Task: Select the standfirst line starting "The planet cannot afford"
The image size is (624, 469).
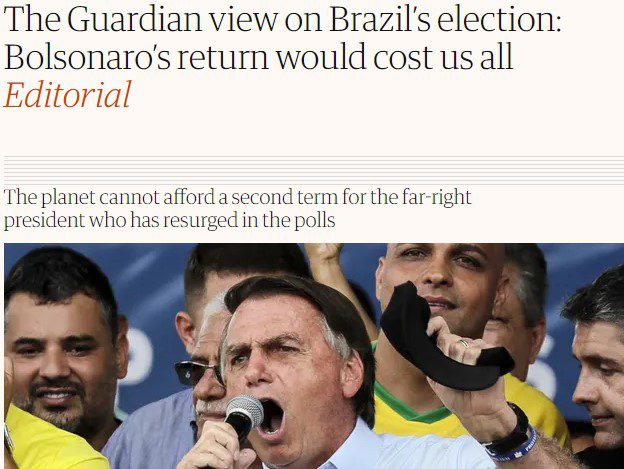Action: [238, 197]
